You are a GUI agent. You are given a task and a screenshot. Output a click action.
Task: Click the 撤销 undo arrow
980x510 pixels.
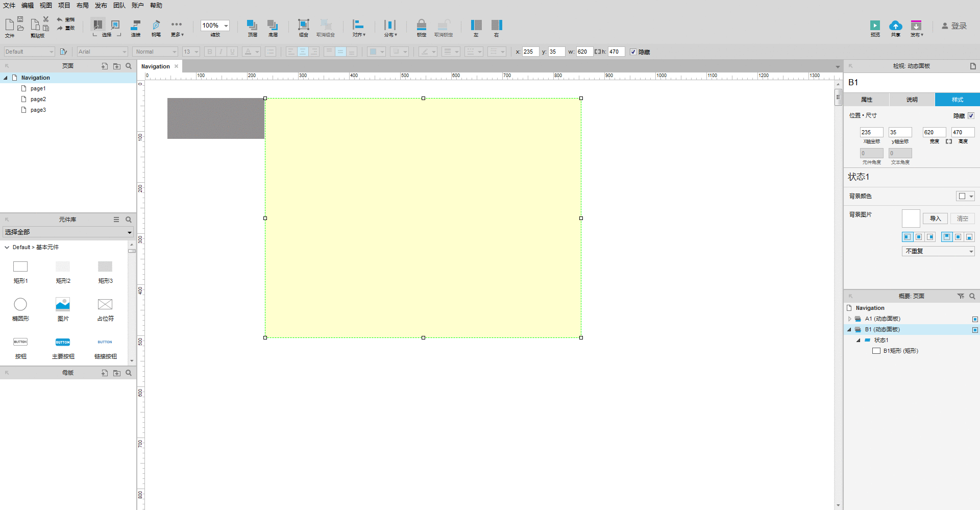[60, 19]
